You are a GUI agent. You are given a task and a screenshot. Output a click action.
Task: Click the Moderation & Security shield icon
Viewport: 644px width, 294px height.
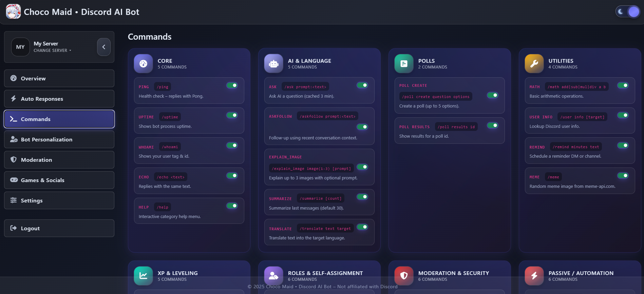[x=404, y=276]
